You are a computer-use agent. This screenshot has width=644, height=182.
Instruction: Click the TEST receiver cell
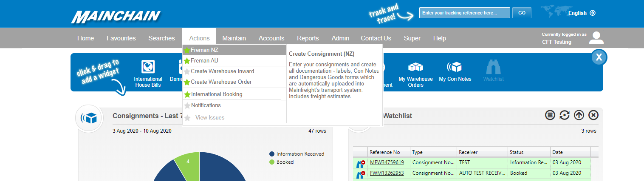482,162
